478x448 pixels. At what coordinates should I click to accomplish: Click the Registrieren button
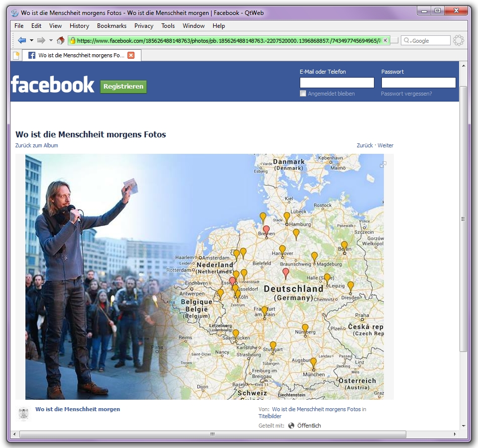tap(123, 87)
